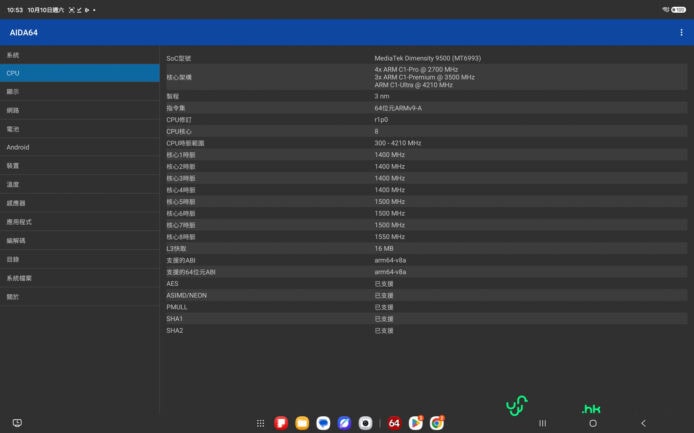Image resolution: width=694 pixels, height=433 pixels.
Task: Open the 編解碼 sidebar section
Action: pos(80,240)
